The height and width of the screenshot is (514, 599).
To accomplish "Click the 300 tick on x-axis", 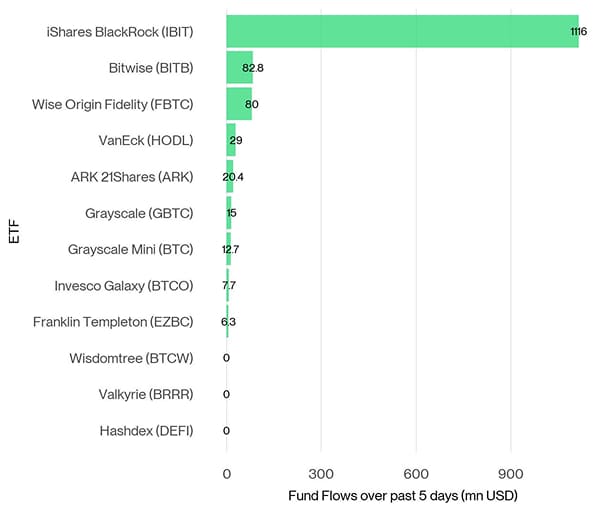I will coord(321,474).
